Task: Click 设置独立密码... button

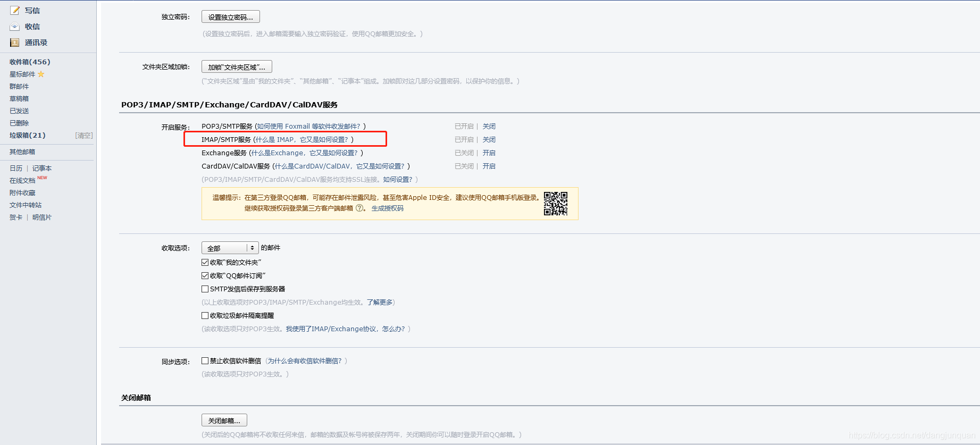Action: (231, 17)
